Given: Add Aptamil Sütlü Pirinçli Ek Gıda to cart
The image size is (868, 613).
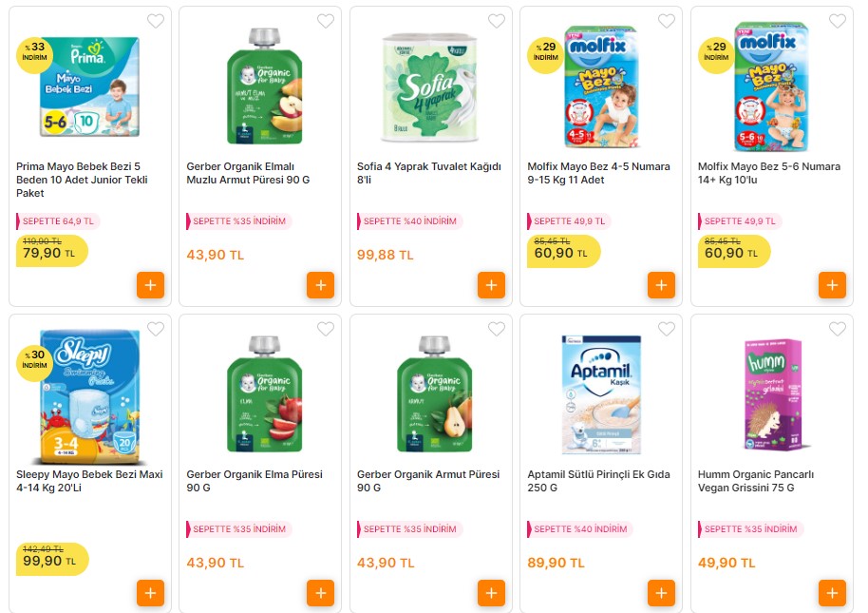Looking at the screenshot, I should pos(661,593).
